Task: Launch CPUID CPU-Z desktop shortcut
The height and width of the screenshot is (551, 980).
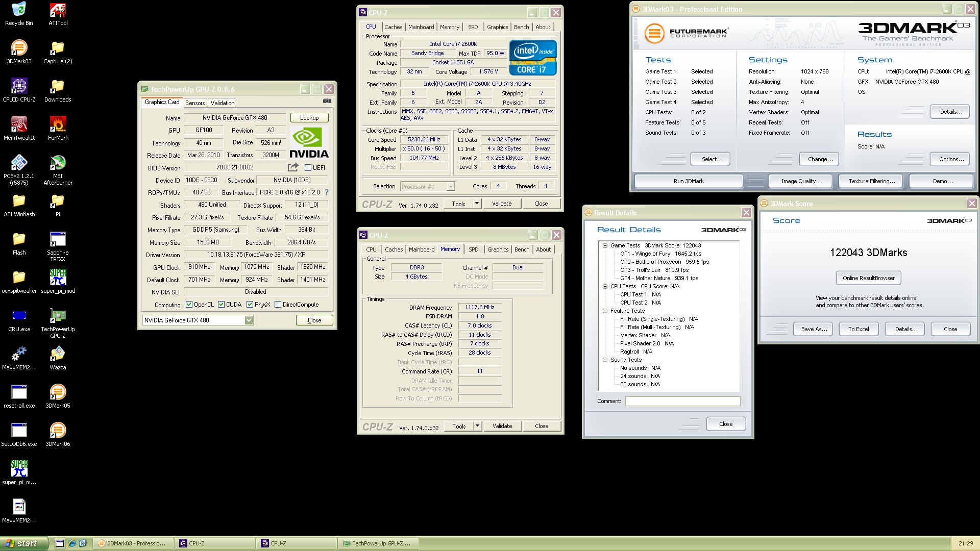Action: 19,90
